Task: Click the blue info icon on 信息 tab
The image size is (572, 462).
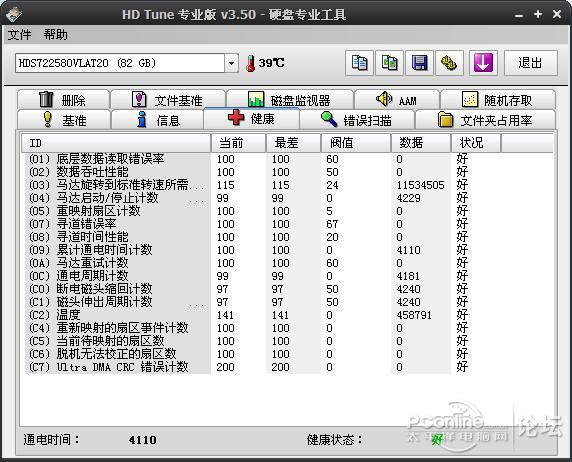Action: pos(142,119)
